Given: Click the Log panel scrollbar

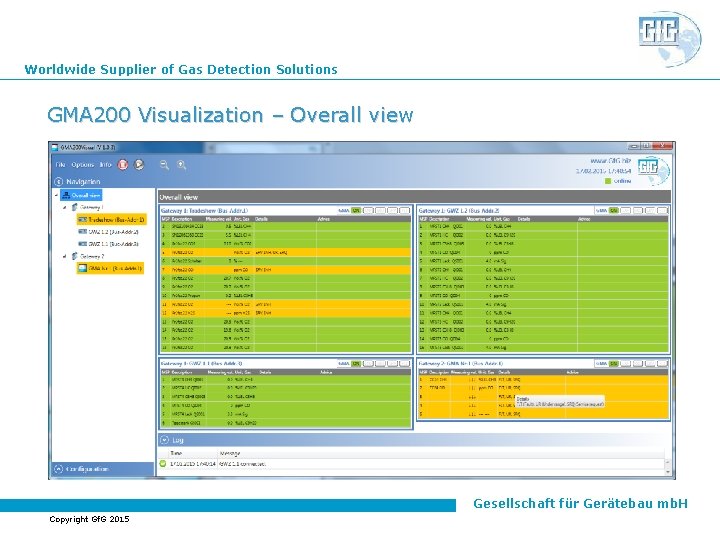Looking at the screenshot, I should coord(667,467).
